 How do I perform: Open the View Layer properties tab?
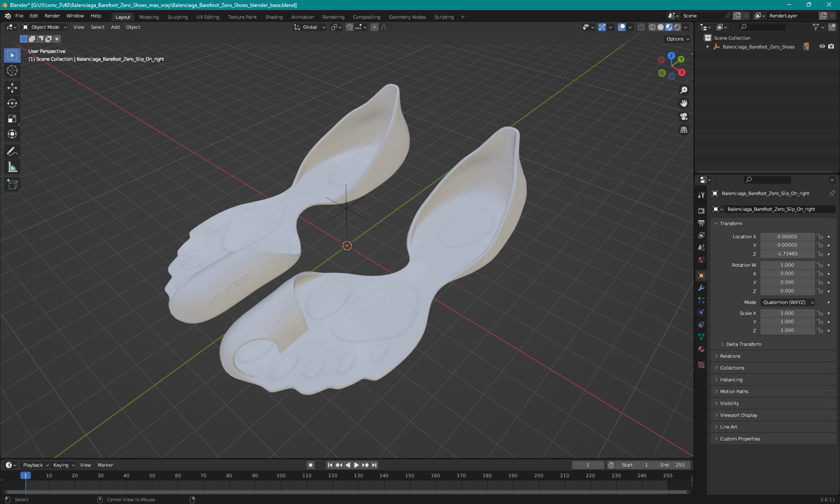coord(701,235)
